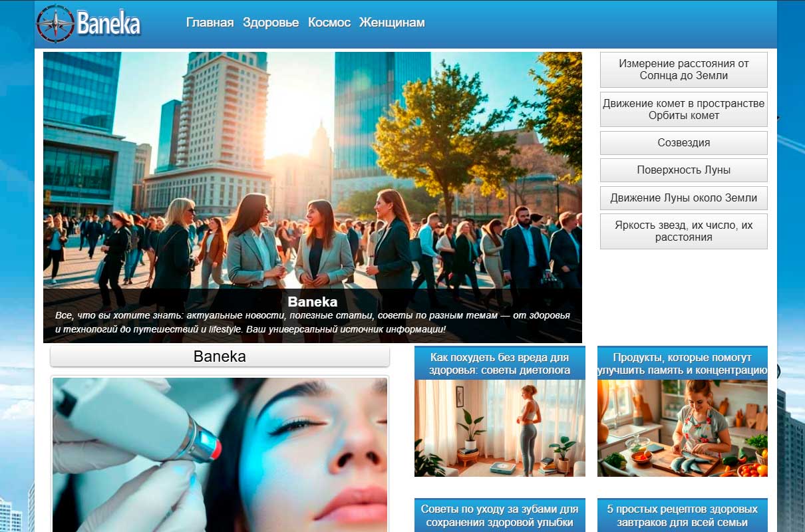Open the Поверхность Луны article link
This screenshot has width=805, height=532.
(684, 170)
